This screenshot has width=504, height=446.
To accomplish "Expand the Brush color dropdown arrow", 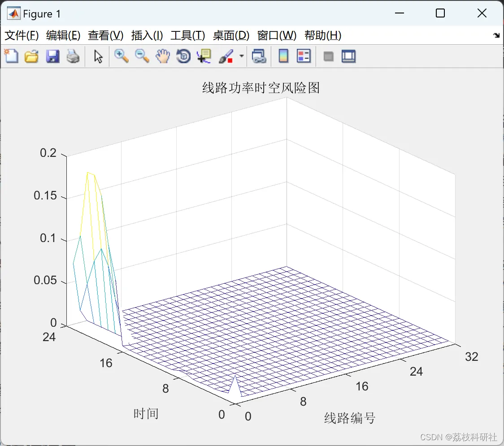I will coord(242,56).
